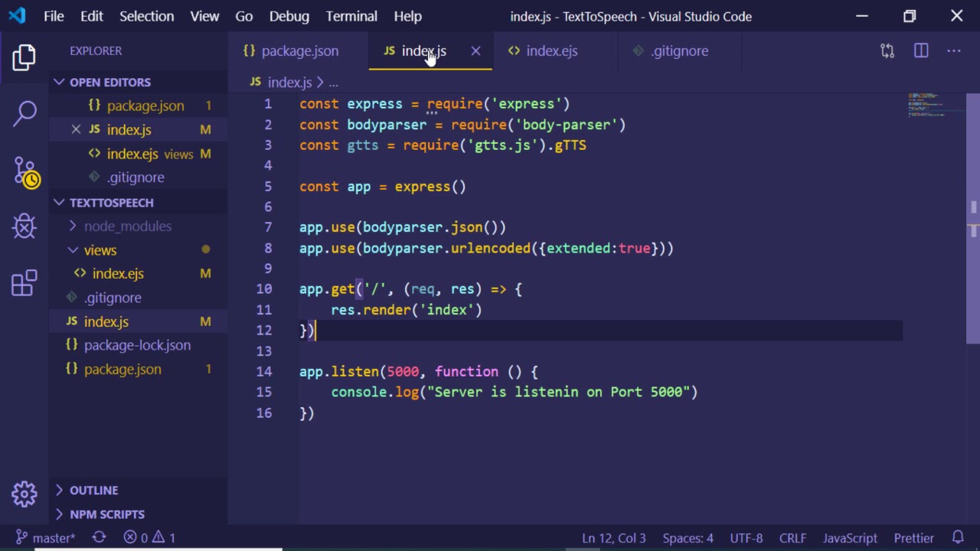Click the editor minimap preview

tap(926, 106)
